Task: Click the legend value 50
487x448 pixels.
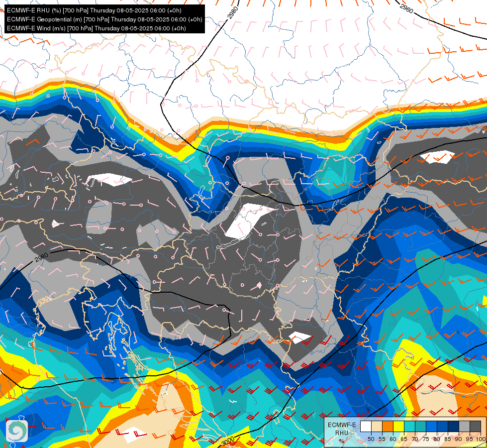Action: 371,439
